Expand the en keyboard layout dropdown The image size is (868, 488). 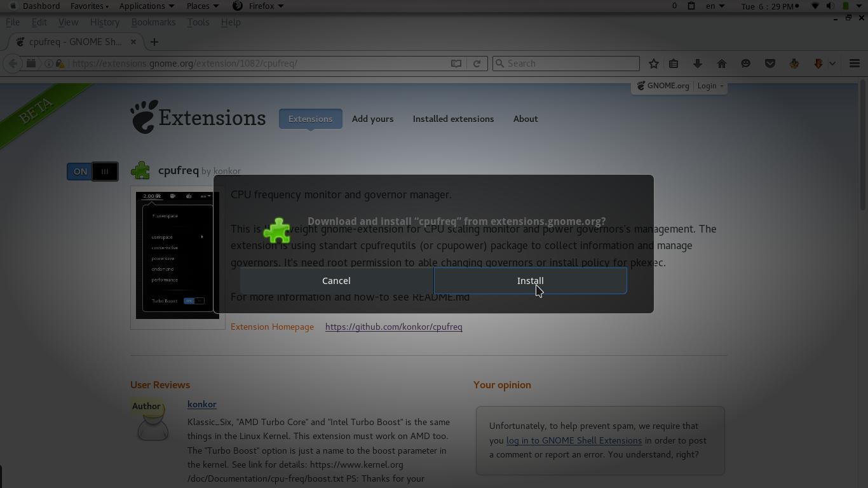715,6
